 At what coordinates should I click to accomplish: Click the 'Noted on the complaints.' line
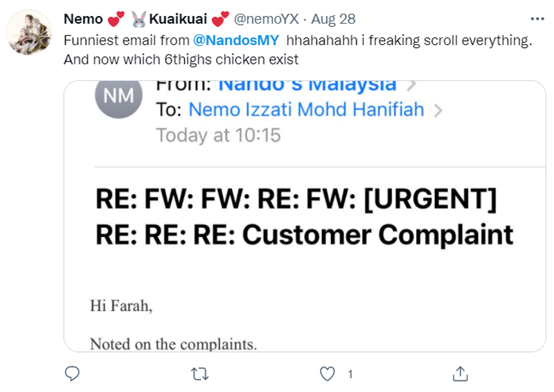(173, 343)
